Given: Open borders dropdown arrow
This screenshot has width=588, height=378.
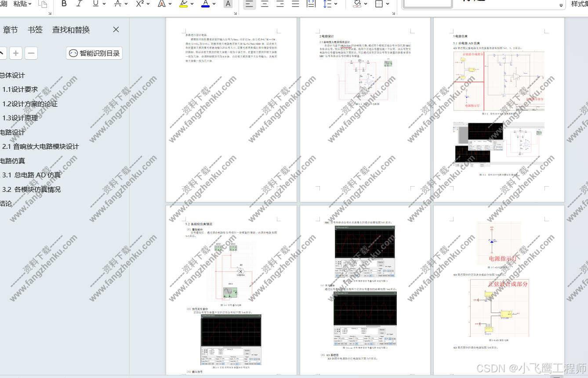Looking at the screenshot, I should [388, 4].
